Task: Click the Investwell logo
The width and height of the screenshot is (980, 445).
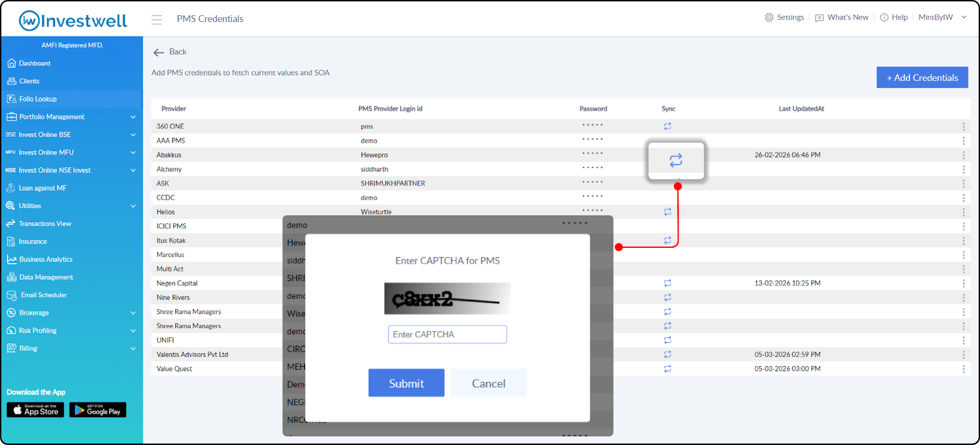Action: point(73,20)
